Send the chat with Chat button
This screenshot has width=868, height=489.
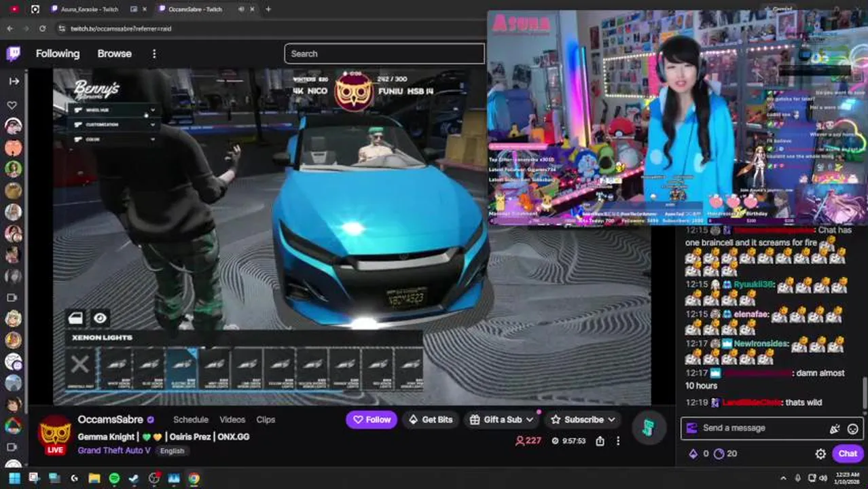tap(848, 454)
